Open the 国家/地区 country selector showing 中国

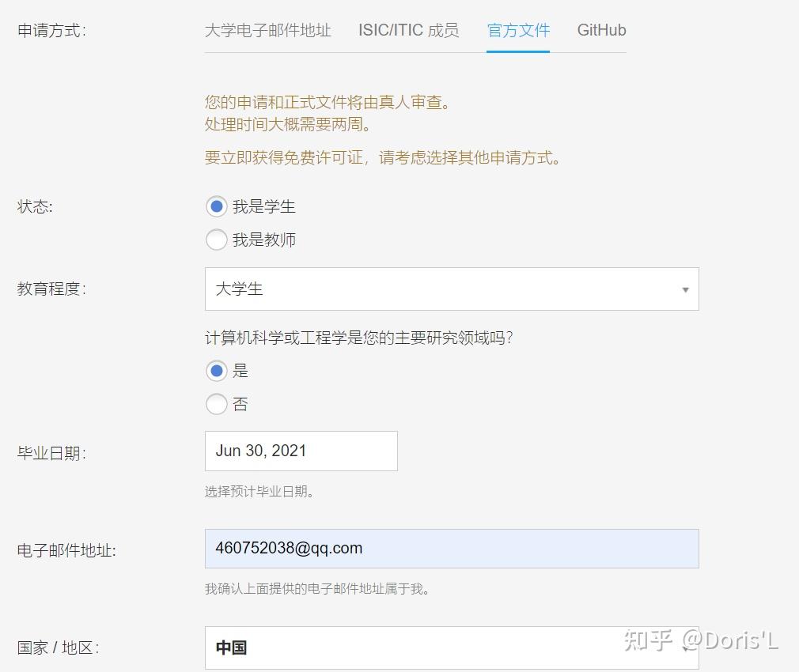coord(451,647)
